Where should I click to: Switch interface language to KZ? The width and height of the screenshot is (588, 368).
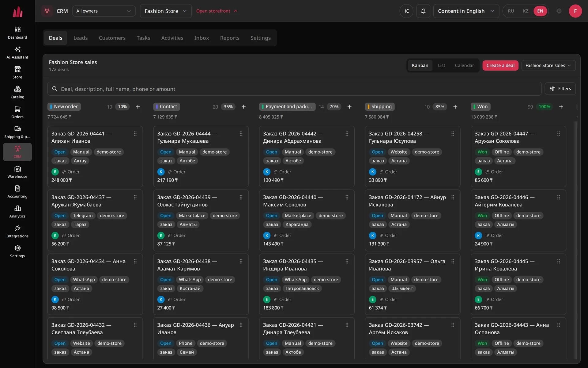(x=526, y=11)
